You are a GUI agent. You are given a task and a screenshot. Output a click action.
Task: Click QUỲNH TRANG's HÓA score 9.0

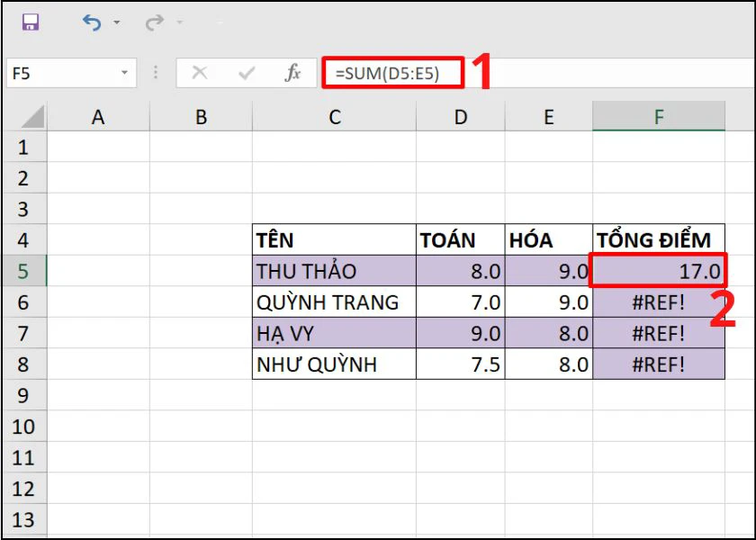(x=549, y=301)
